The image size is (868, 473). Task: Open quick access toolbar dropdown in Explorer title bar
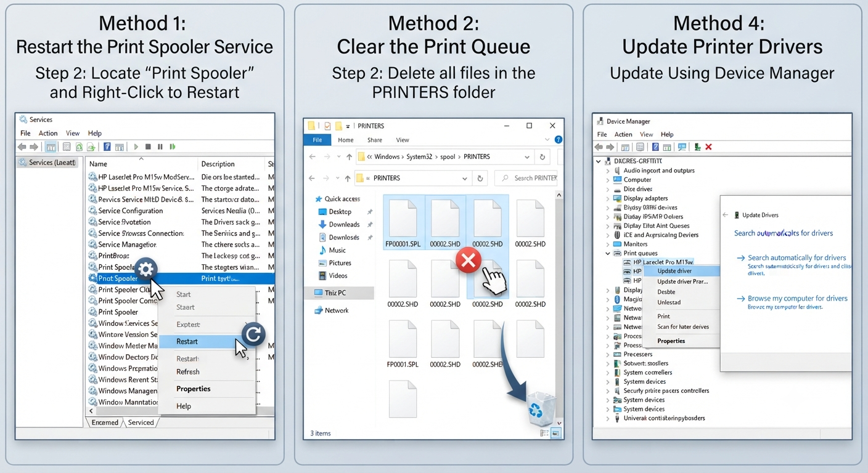(x=348, y=126)
